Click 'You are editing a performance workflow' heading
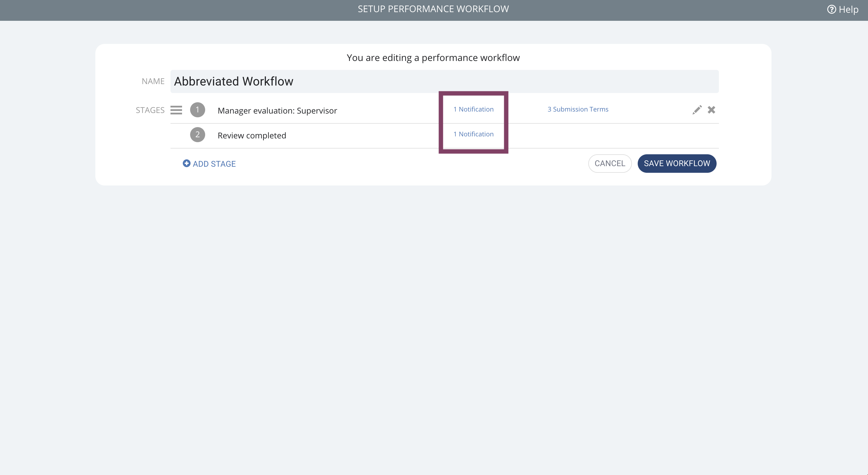The image size is (868, 475). coord(433,57)
